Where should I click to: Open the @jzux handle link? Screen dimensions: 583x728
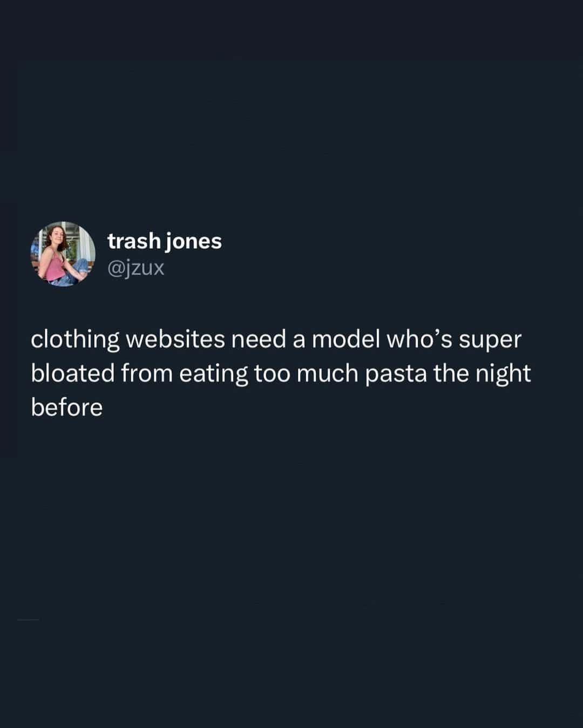(x=136, y=268)
